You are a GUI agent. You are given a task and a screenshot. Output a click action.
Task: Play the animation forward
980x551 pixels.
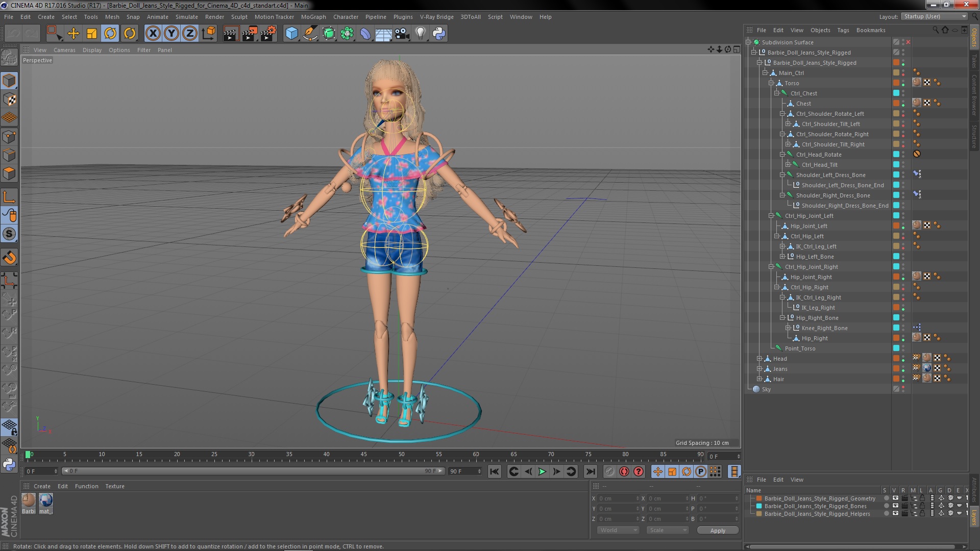pyautogui.click(x=543, y=472)
